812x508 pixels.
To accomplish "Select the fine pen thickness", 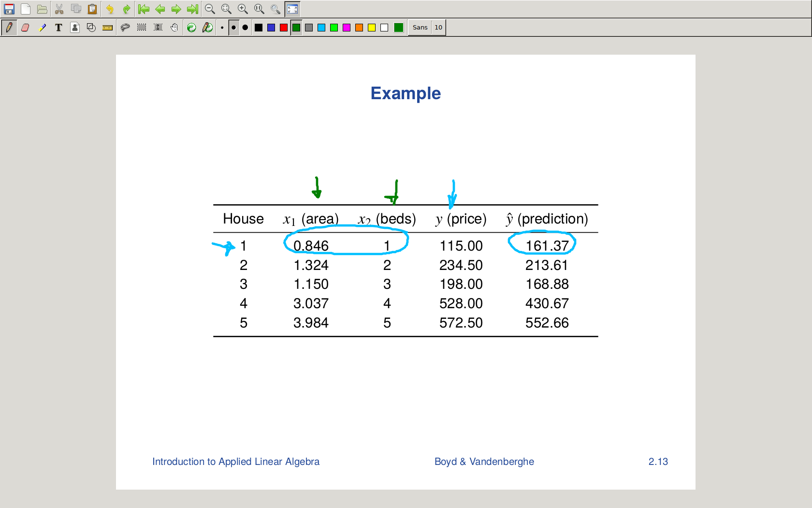I will 222,28.
